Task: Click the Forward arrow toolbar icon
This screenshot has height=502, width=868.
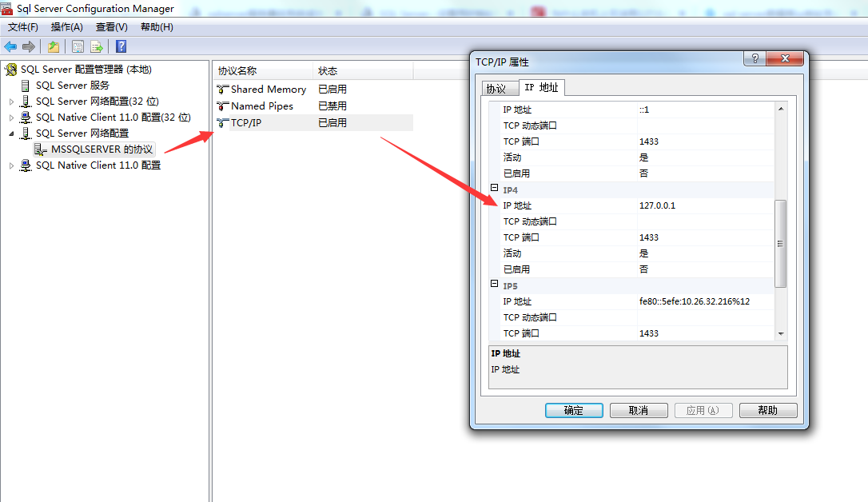Action: pyautogui.click(x=29, y=47)
